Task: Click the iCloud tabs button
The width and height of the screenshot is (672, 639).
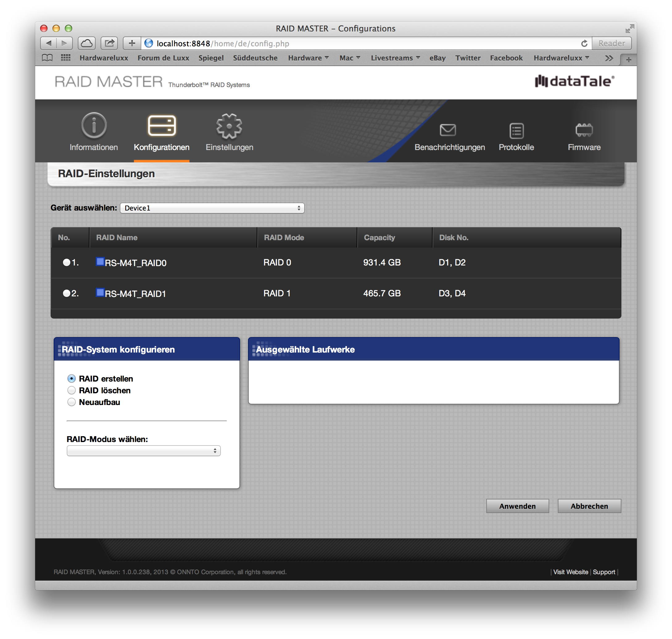Action: click(87, 43)
